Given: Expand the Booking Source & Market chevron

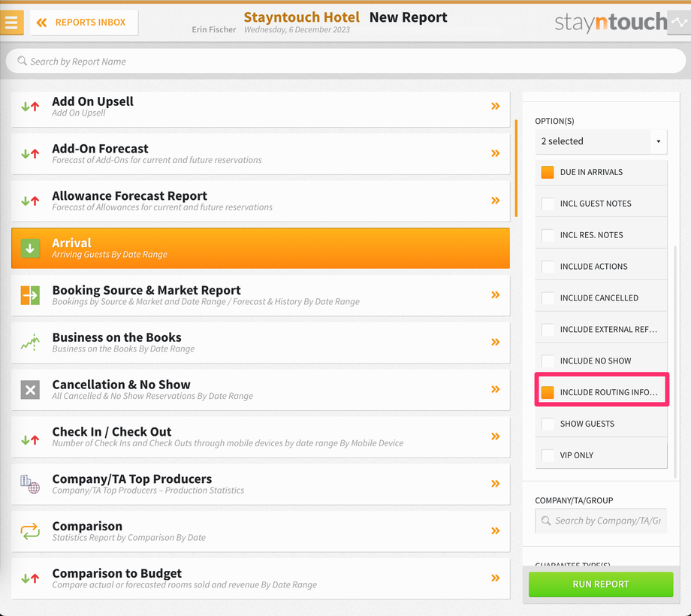Looking at the screenshot, I should pyautogui.click(x=495, y=294).
